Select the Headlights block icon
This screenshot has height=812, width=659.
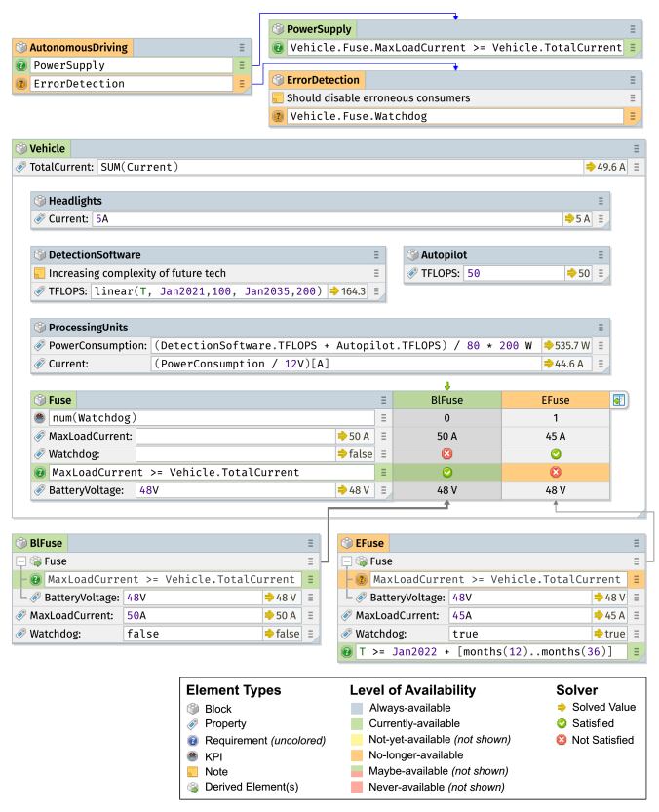pos(39,201)
